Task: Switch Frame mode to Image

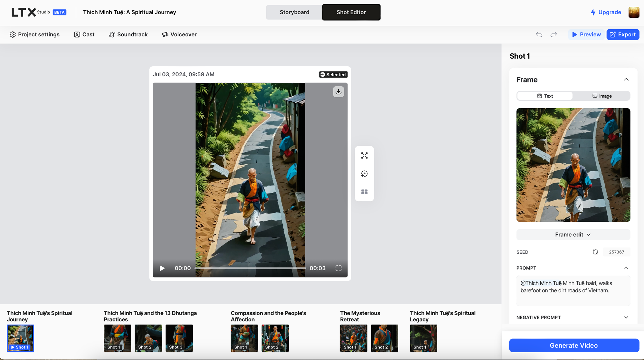Action: pos(602,96)
